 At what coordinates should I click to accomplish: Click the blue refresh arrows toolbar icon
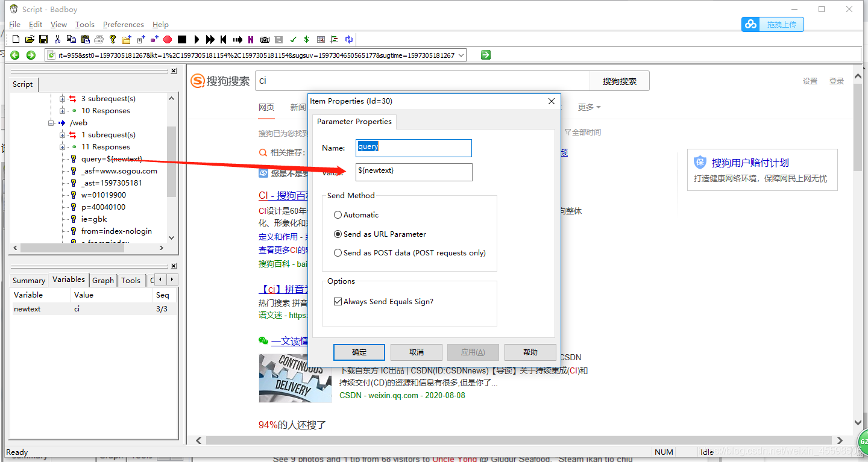pyautogui.click(x=348, y=39)
